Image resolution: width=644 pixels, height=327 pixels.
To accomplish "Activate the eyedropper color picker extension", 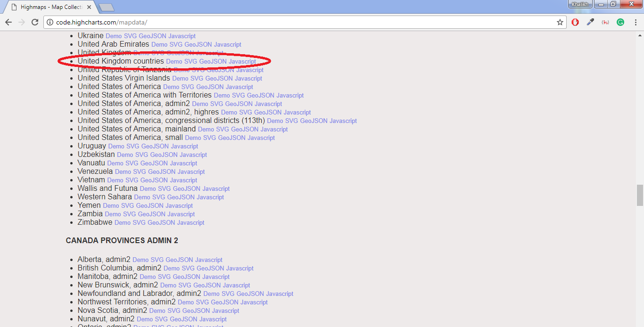I will 590,22.
